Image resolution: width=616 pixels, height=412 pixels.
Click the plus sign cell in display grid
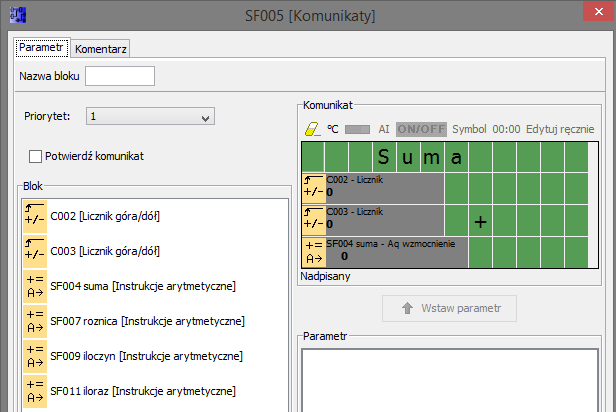click(480, 222)
